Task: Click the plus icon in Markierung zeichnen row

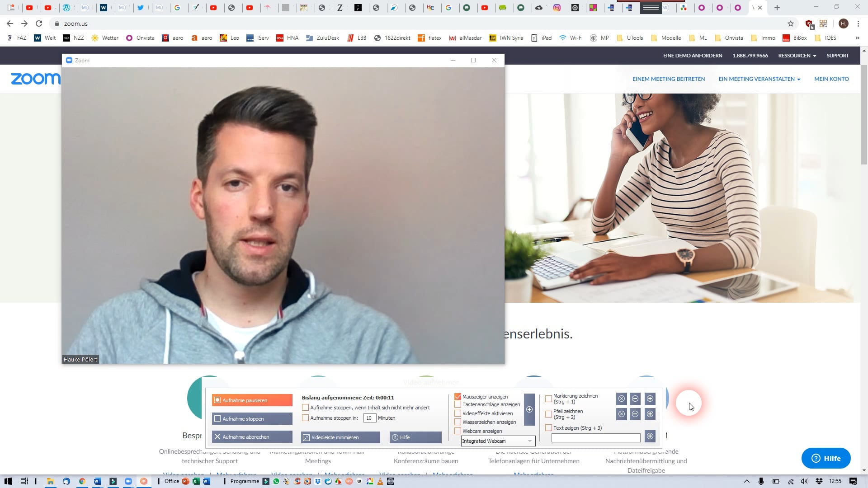Action: (650, 399)
